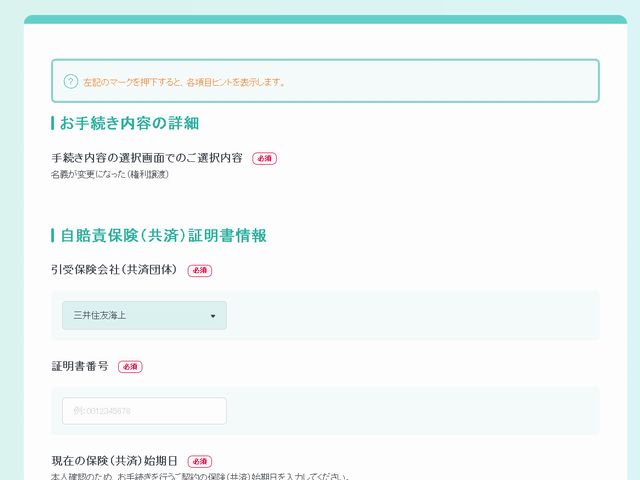640x480 pixels.
Task: Click the question mark hint icon
Action: point(71,81)
